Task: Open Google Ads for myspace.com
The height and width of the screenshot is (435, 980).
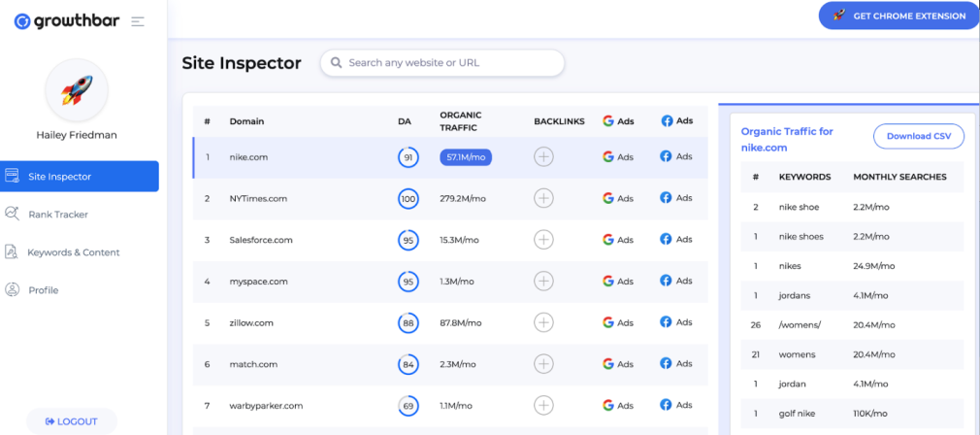Action: tap(618, 282)
